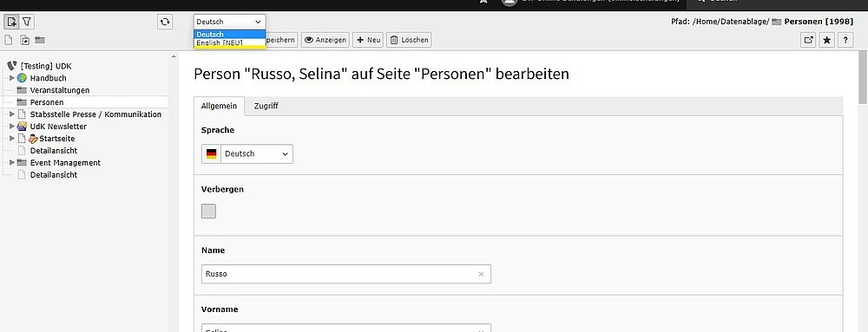Click the folder icon of Event Management

pos(23,163)
